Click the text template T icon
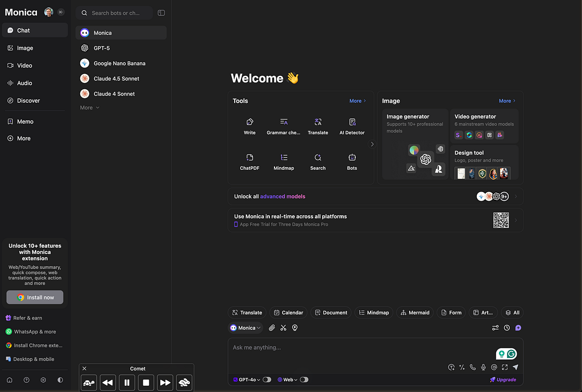The image size is (582, 392). click(451, 367)
